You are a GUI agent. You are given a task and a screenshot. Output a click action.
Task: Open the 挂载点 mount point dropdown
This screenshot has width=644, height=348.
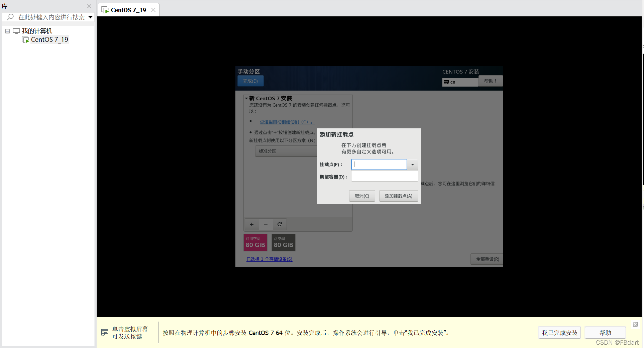pos(412,164)
